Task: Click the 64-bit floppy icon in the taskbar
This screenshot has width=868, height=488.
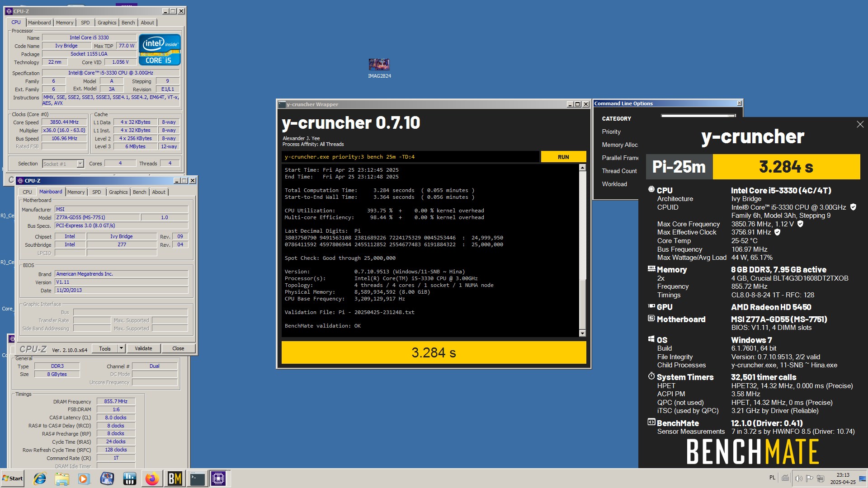Action: (107, 479)
